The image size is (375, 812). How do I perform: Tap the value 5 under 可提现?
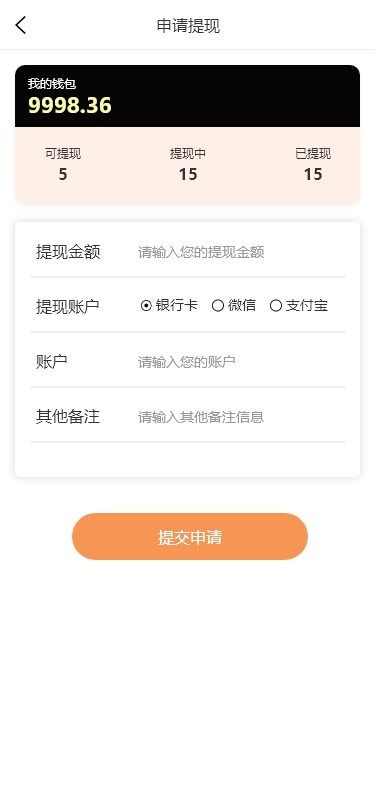(x=63, y=175)
